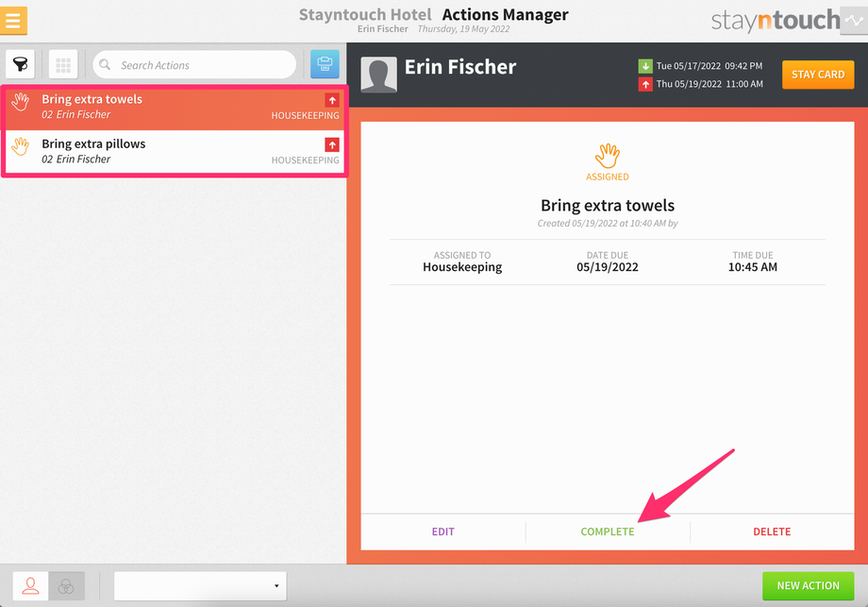
Task: Open the hamburger main menu
Action: click(13, 21)
